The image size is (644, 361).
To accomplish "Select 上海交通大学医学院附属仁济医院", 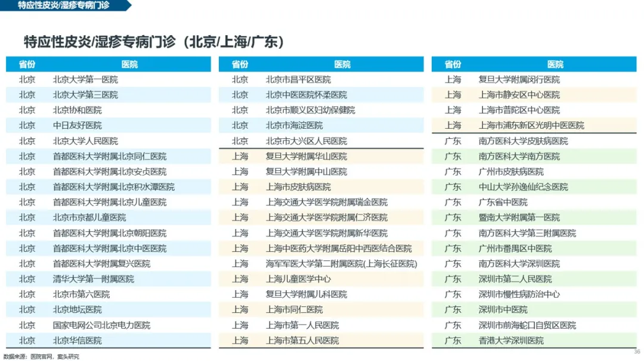I will tap(327, 217).
